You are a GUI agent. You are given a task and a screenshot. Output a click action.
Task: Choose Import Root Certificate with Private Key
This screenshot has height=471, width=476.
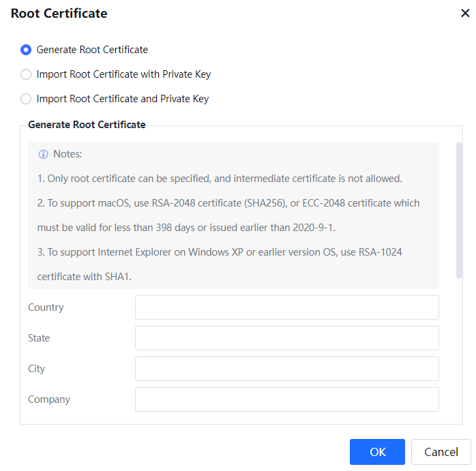point(26,74)
